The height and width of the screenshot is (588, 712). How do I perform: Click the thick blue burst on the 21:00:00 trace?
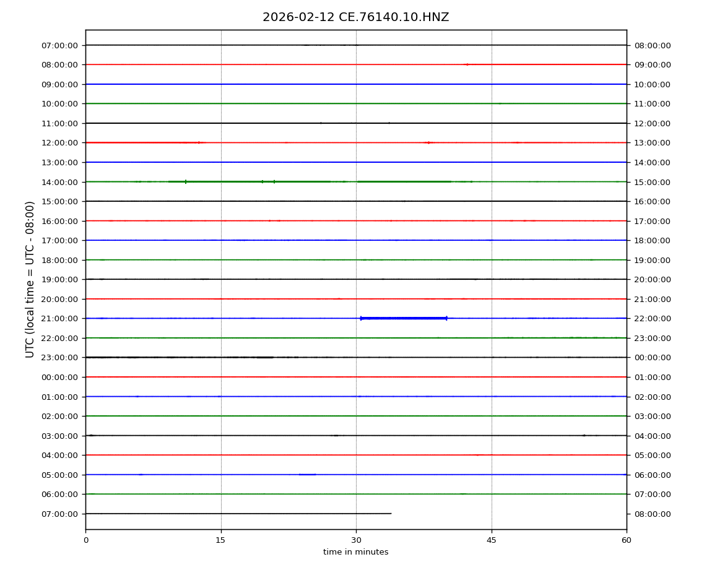tap(403, 318)
